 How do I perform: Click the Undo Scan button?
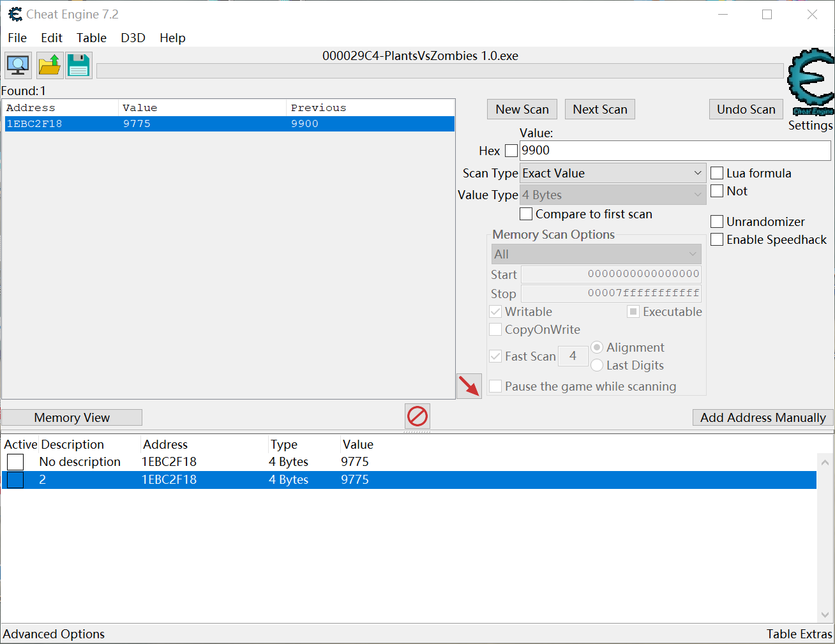pyautogui.click(x=746, y=109)
